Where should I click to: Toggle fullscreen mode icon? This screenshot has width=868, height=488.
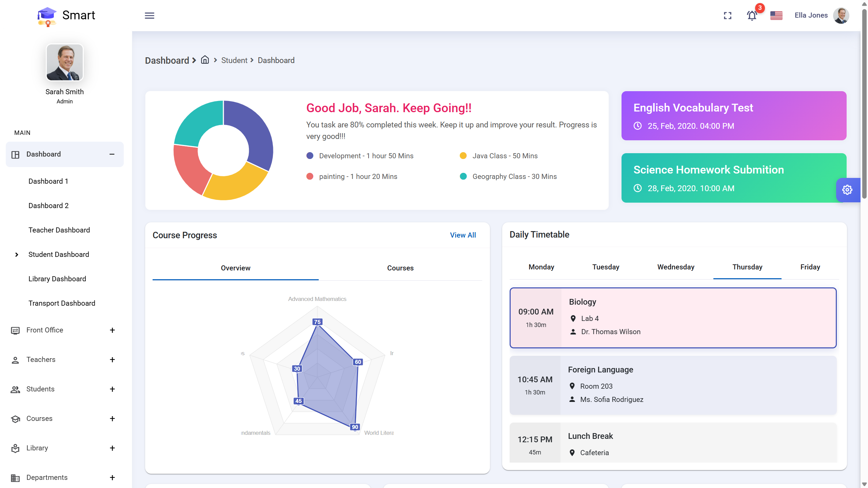[728, 16]
